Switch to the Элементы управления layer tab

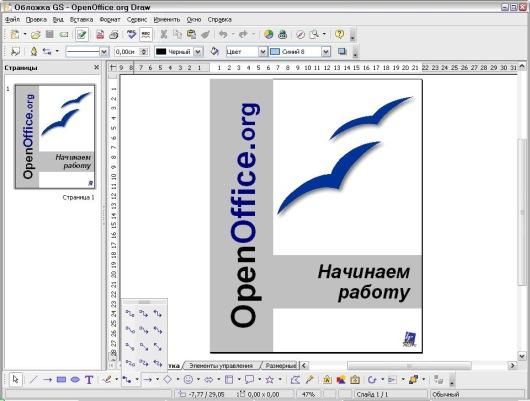coord(221,365)
